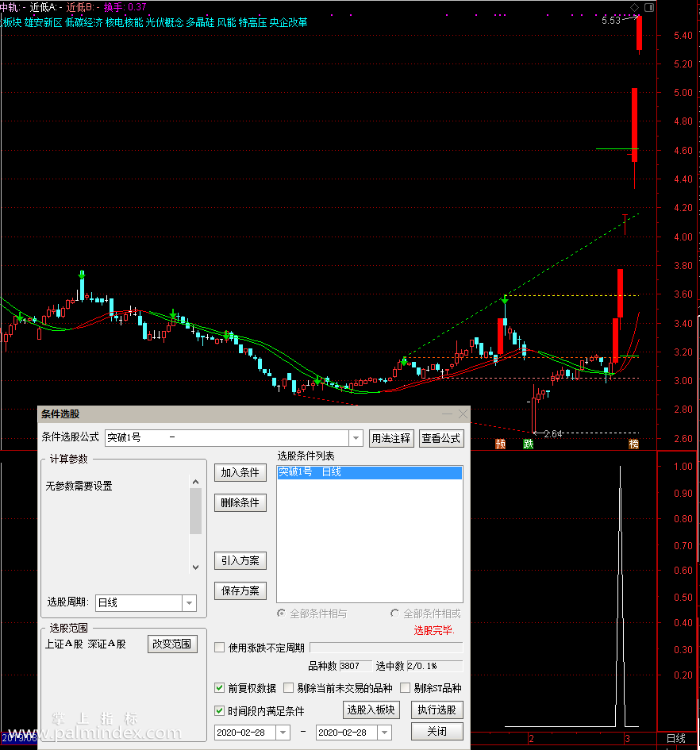The height and width of the screenshot is (750, 700).
Task: Click the 引入方案 button
Action: tap(240, 560)
